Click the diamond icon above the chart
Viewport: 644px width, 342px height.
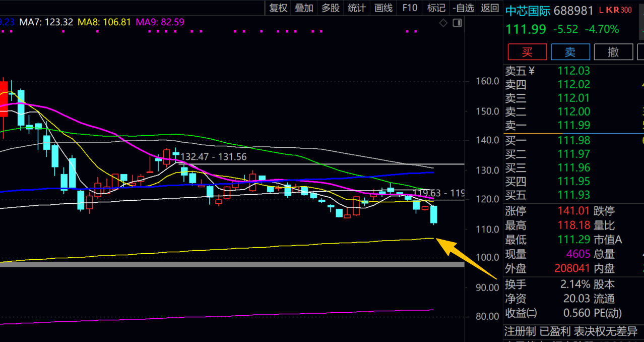click(443, 23)
